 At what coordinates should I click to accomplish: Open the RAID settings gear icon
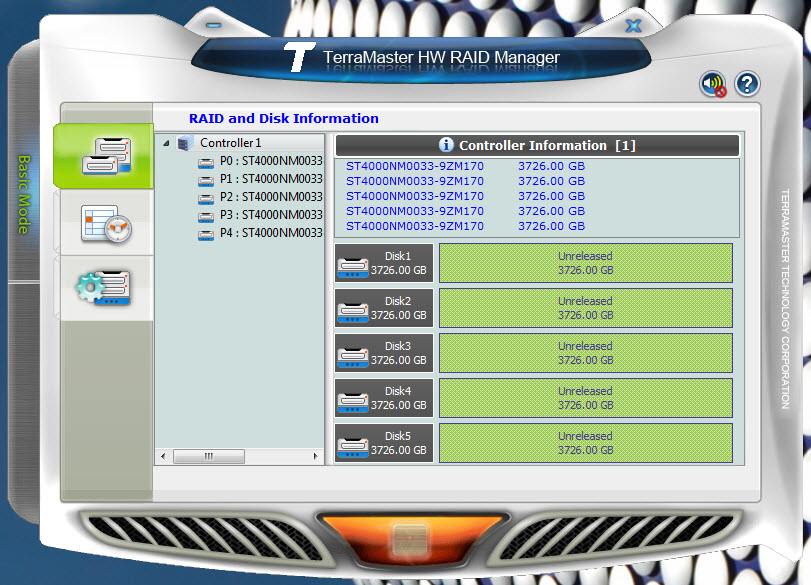coord(103,288)
